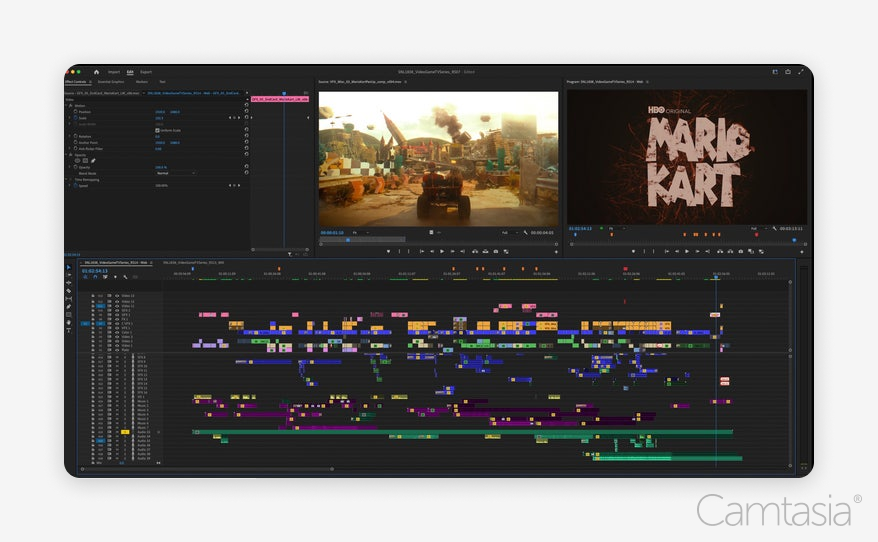Select the Track Select Forward tool
The image size is (878, 542).
coord(69,275)
